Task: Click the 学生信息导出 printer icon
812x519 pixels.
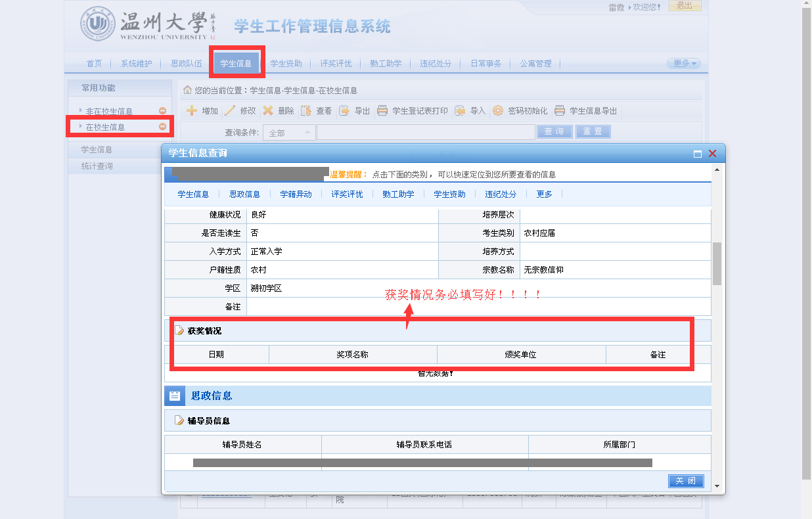Action: pos(560,111)
